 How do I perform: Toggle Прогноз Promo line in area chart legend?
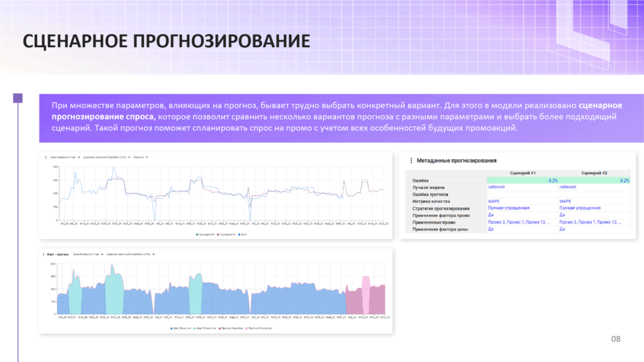pyautogui.click(x=260, y=328)
